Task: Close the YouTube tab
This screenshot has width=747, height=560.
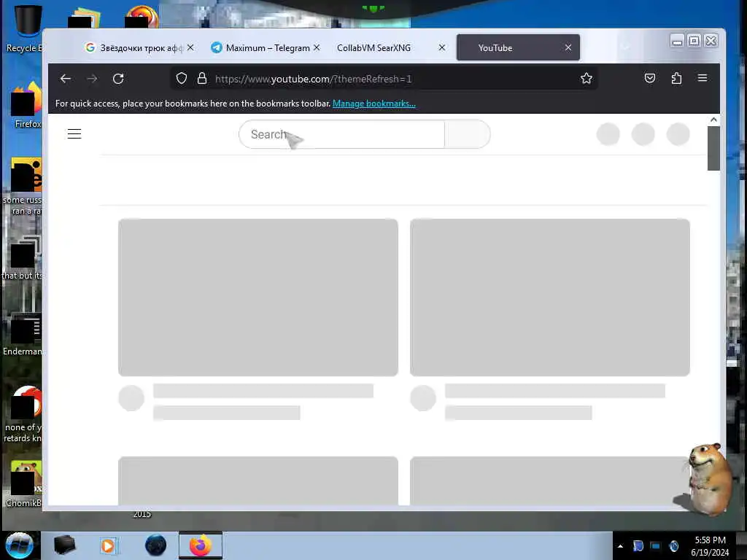Action: (568, 47)
